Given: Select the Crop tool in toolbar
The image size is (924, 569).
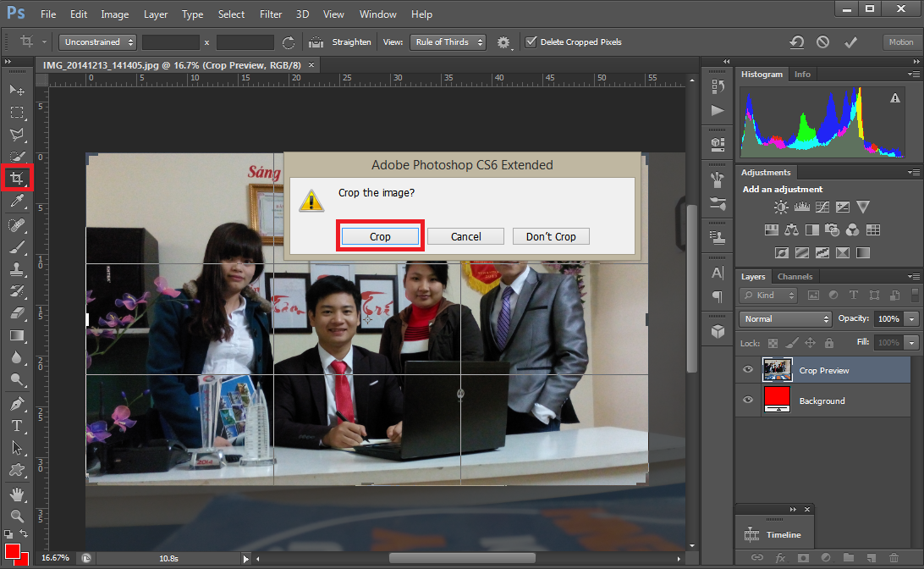Looking at the screenshot, I should point(17,178).
